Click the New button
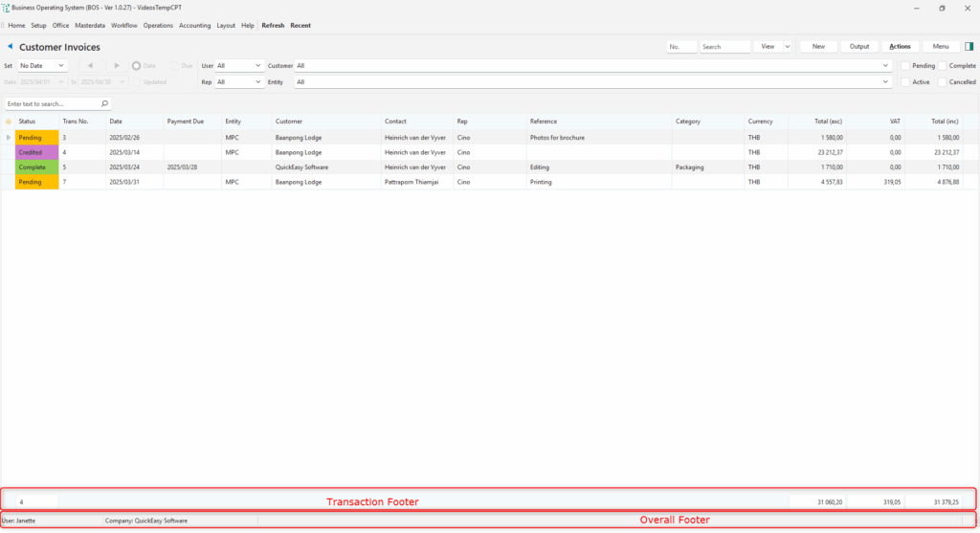This screenshot has height=533, width=980. pos(818,46)
